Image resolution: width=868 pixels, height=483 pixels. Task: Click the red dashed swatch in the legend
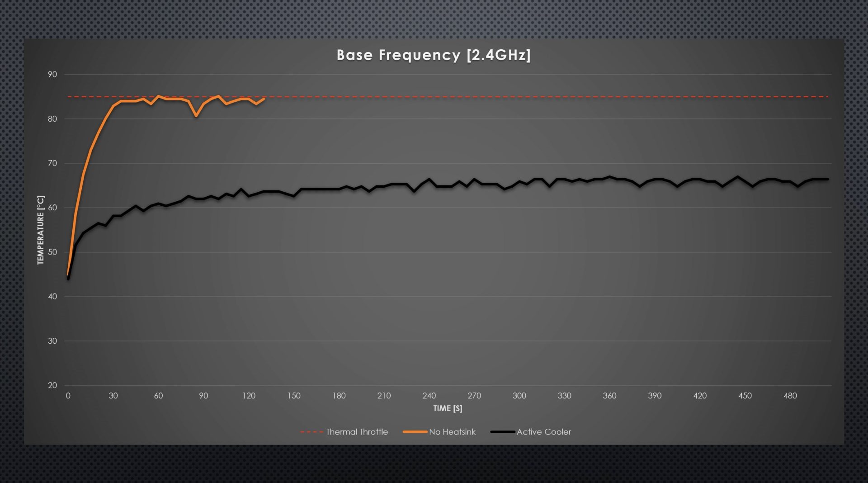[x=311, y=432]
